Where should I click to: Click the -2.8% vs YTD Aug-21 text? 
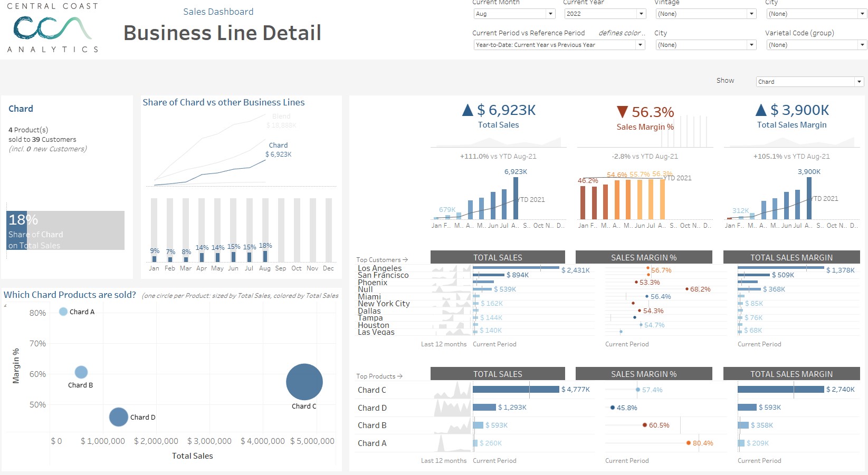(645, 157)
